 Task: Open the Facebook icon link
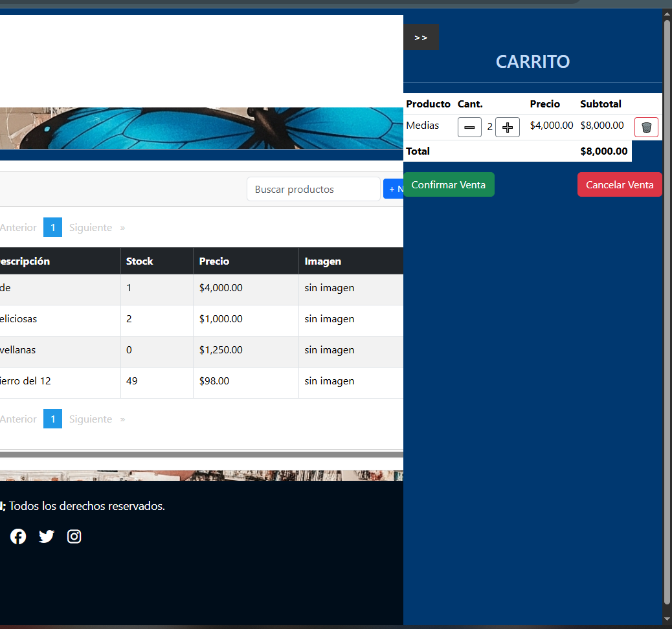pyautogui.click(x=18, y=536)
